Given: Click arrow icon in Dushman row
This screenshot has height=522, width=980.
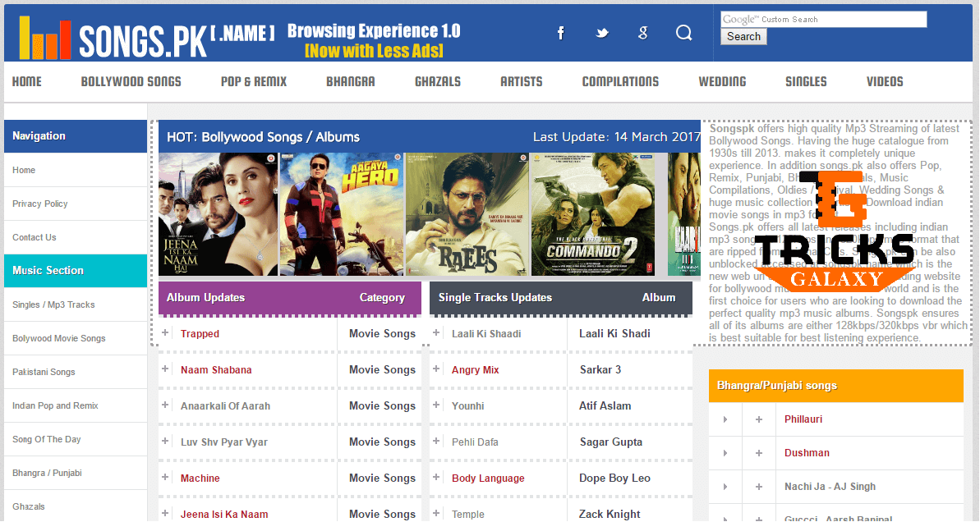Looking at the screenshot, I should [725, 453].
